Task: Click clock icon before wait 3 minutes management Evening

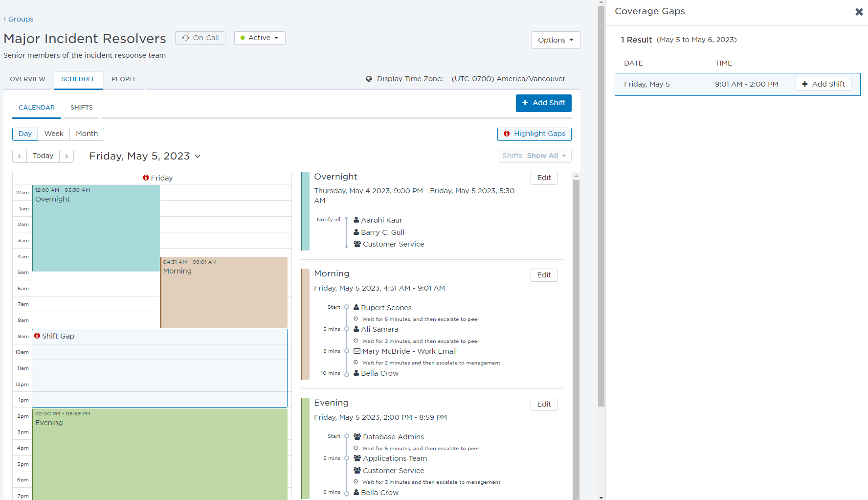Action: [x=356, y=482]
